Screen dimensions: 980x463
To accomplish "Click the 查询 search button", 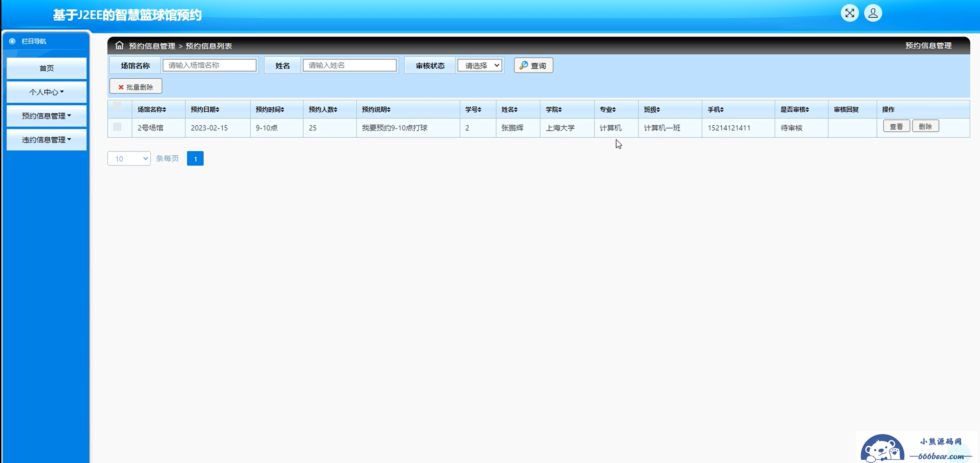I will pos(533,65).
